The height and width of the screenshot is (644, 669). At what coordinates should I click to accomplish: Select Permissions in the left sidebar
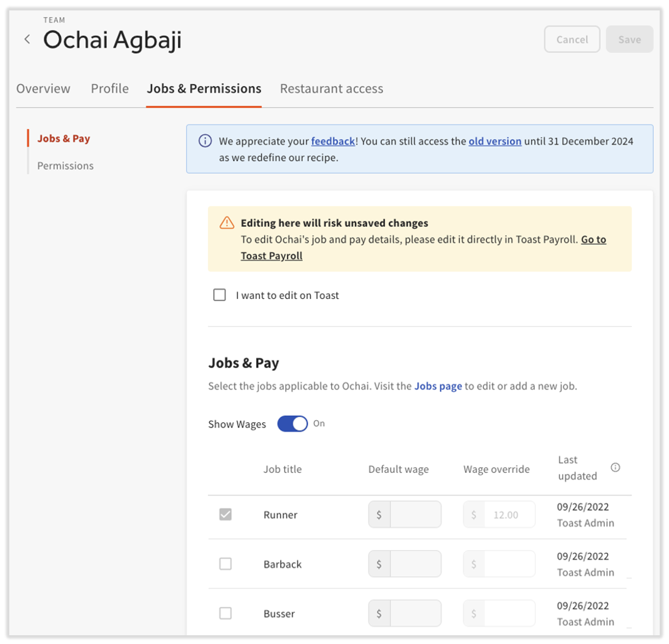65,165
